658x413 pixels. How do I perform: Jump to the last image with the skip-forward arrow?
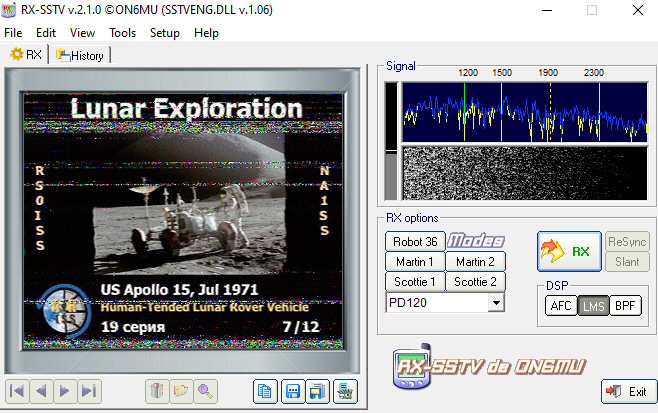(89, 391)
